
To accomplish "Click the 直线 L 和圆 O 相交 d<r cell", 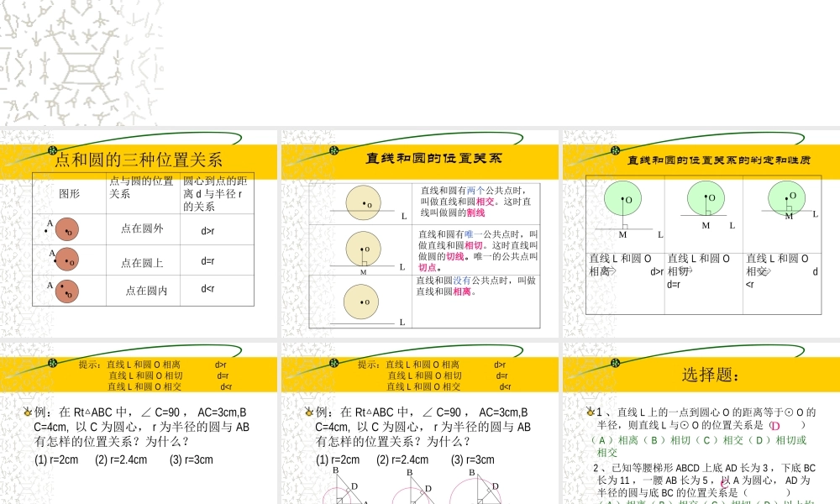I will click(782, 283).
